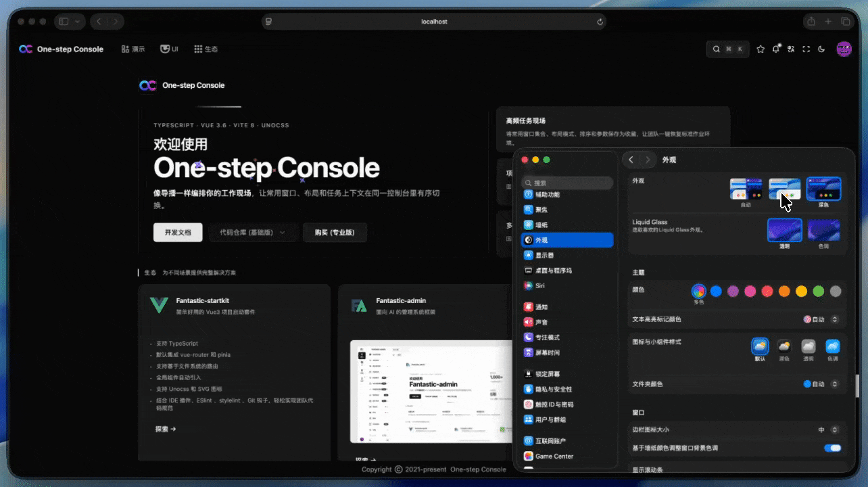
Task: Reload the page in Safari
Action: [x=600, y=22]
